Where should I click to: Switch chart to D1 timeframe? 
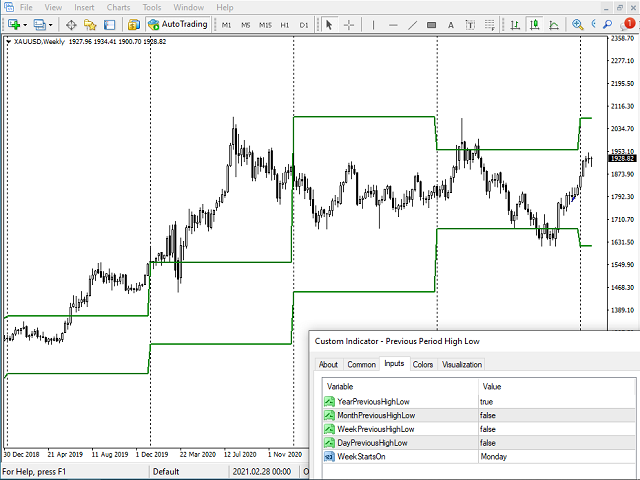pos(304,25)
